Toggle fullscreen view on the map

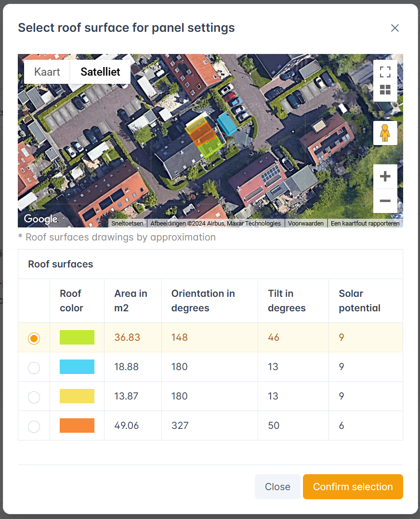[x=385, y=72]
